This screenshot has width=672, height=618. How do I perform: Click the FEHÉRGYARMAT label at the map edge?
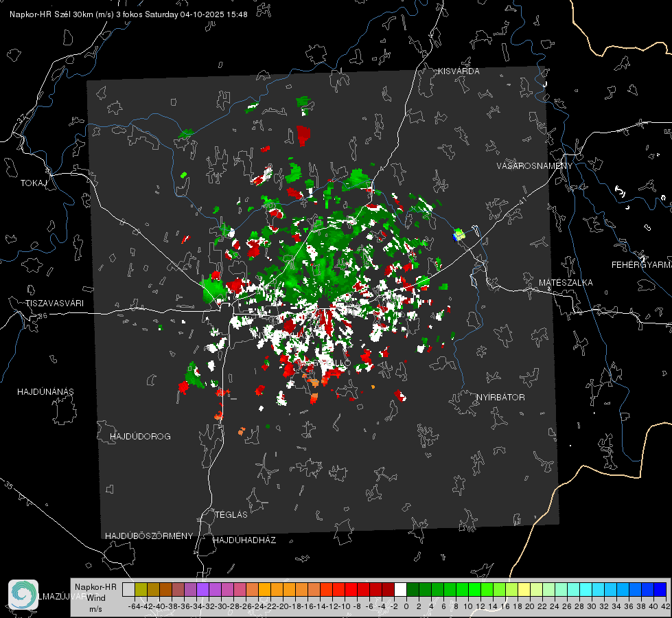click(x=642, y=265)
